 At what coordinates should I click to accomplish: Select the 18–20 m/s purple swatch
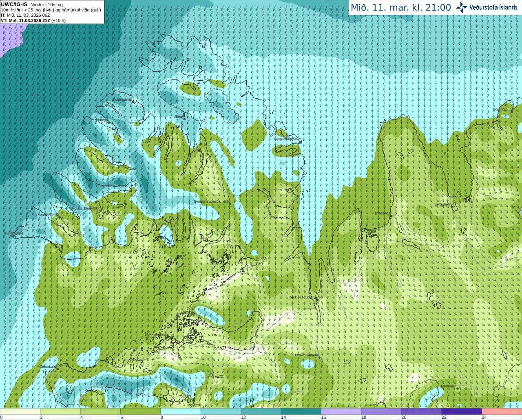pyautogui.click(x=381, y=411)
